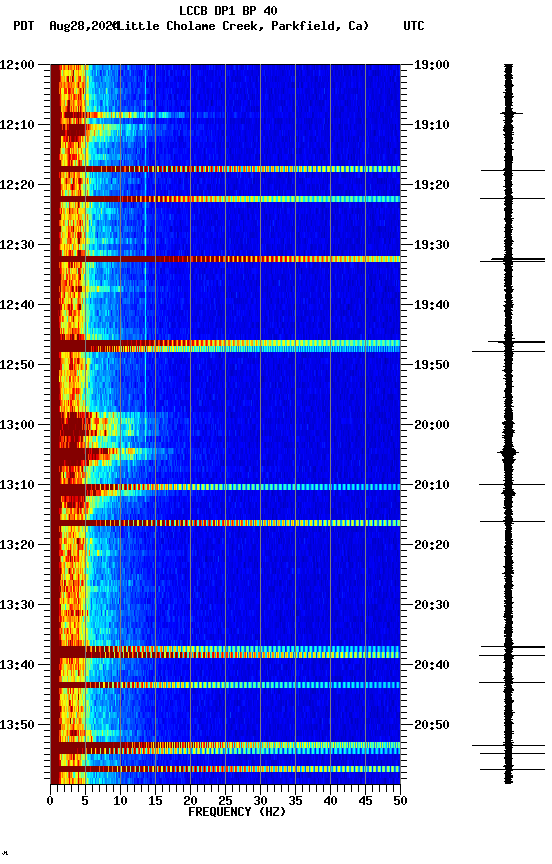
Task: Click the double broadband band near 13:54
Action: coord(225,748)
